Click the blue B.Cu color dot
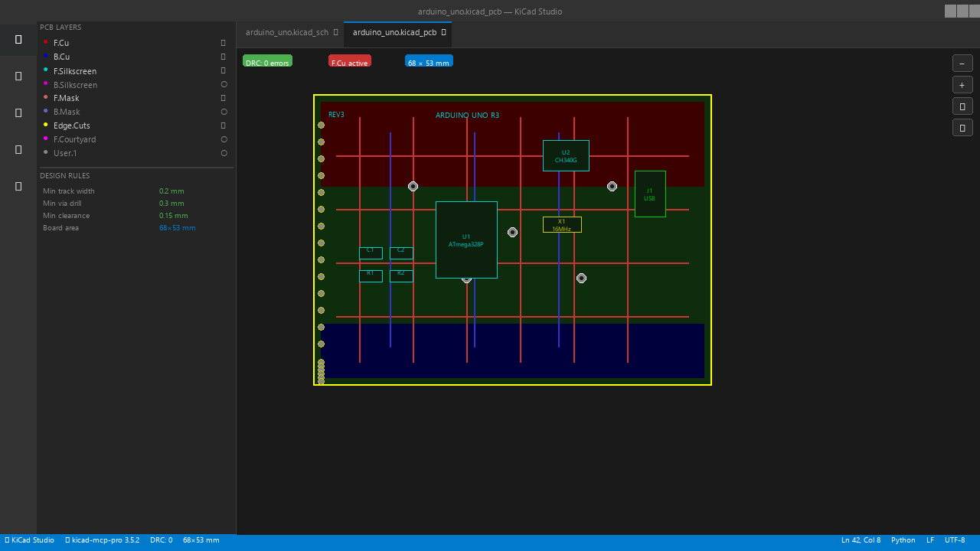Viewport: 980px width, 551px height. (46, 56)
